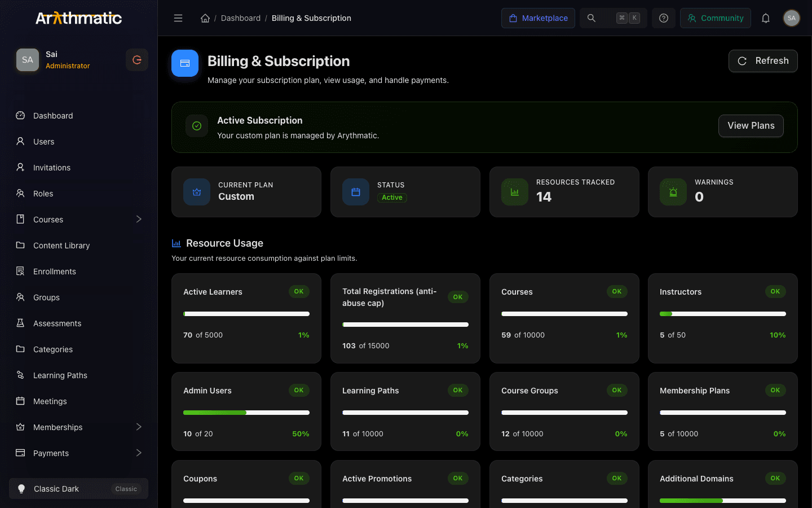Click the Categories folder icon

click(x=20, y=349)
